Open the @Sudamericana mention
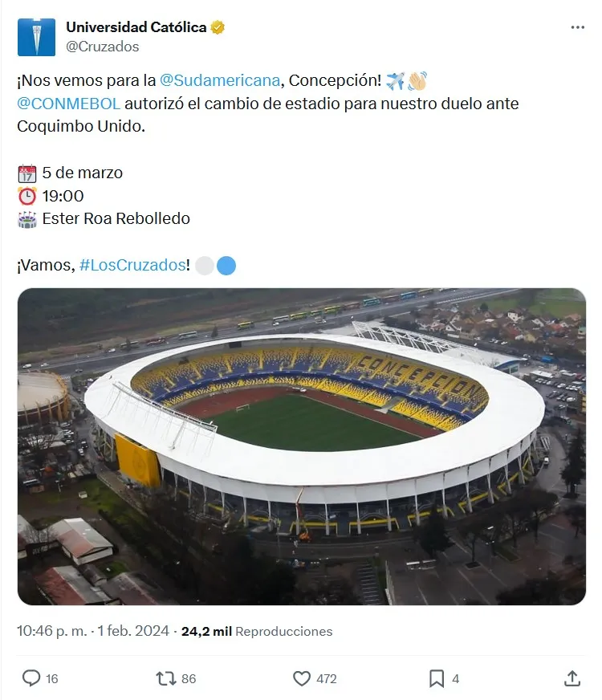Image resolution: width=602 pixels, height=700 pixels. click(220, 80)
